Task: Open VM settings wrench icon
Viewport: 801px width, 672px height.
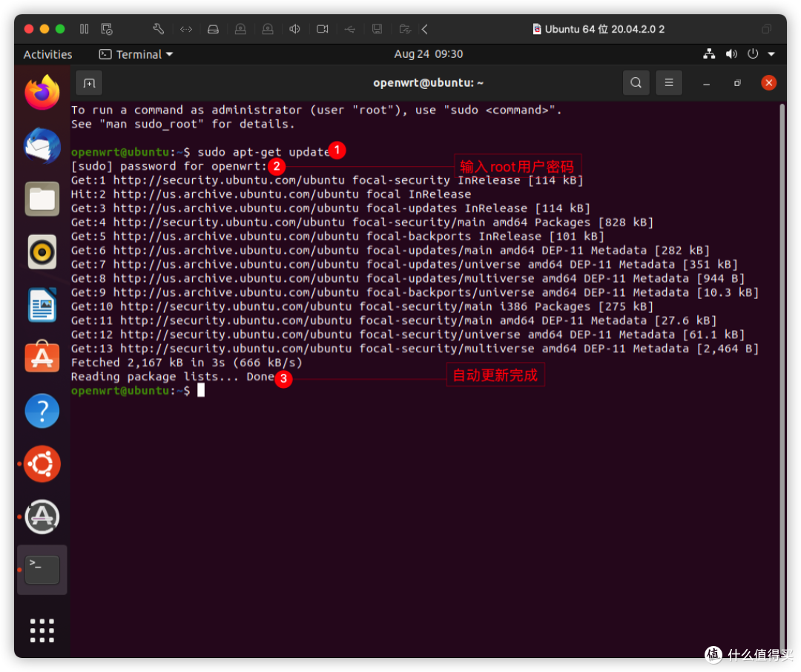Action: pos(159,29)
